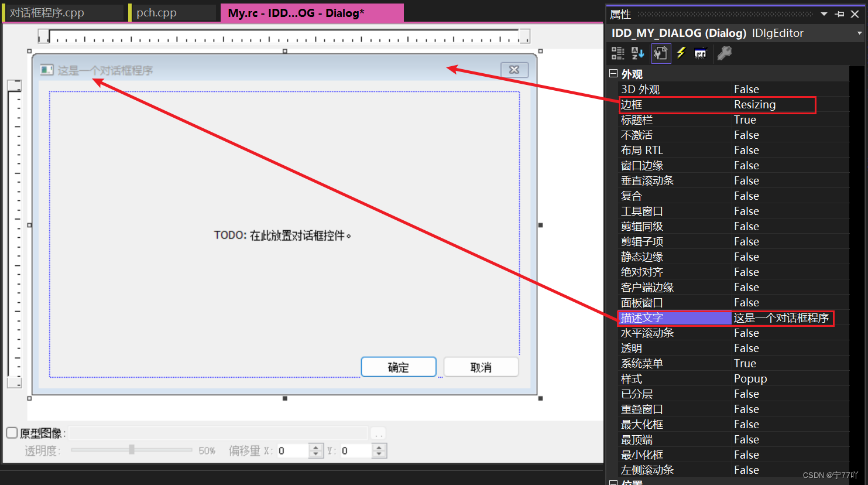
Task: Close the 属性 properties panel
Action: pos(855,14)
